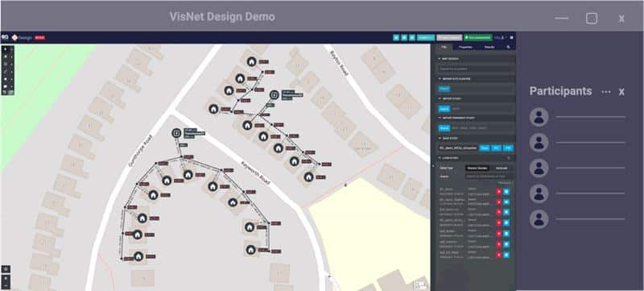
Task: Switch to the Properties tab
Action: [465, 48]
